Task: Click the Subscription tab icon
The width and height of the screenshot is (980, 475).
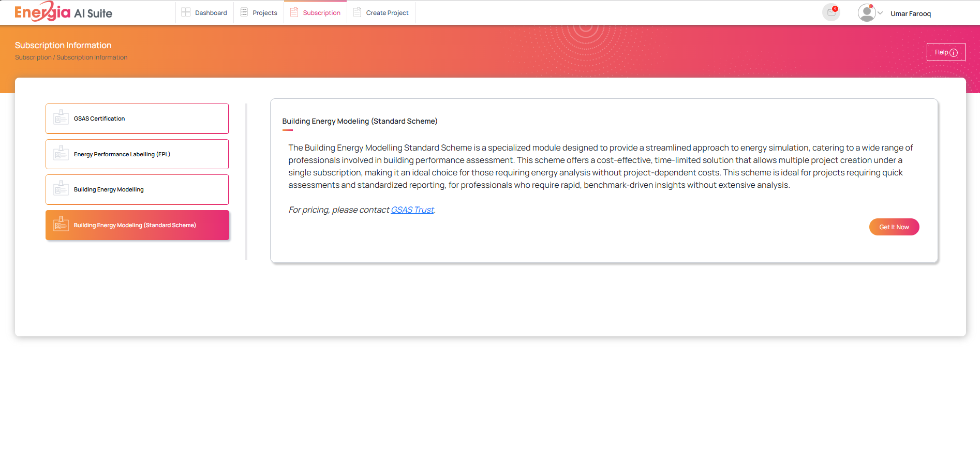Action: (294, 12)
